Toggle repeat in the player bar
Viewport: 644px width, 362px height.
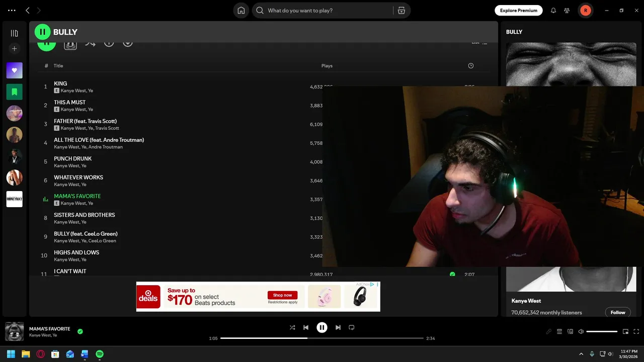352,327
